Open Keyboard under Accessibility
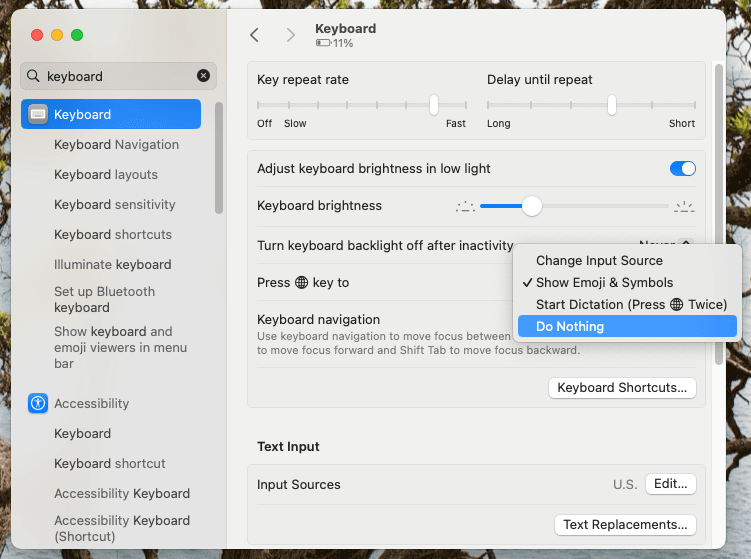The height and width of the screenshot is (559, 751). pos(82,434)
